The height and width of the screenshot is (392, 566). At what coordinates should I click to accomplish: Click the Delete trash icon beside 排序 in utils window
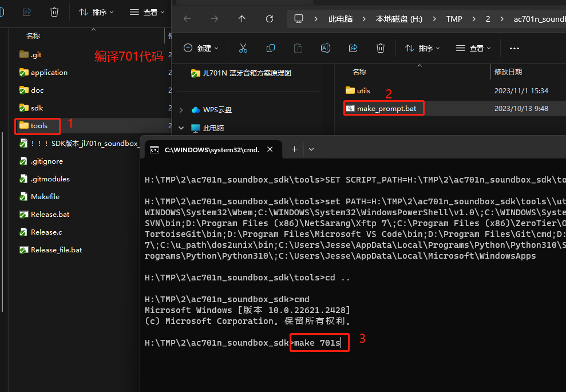tap(381, 48)
